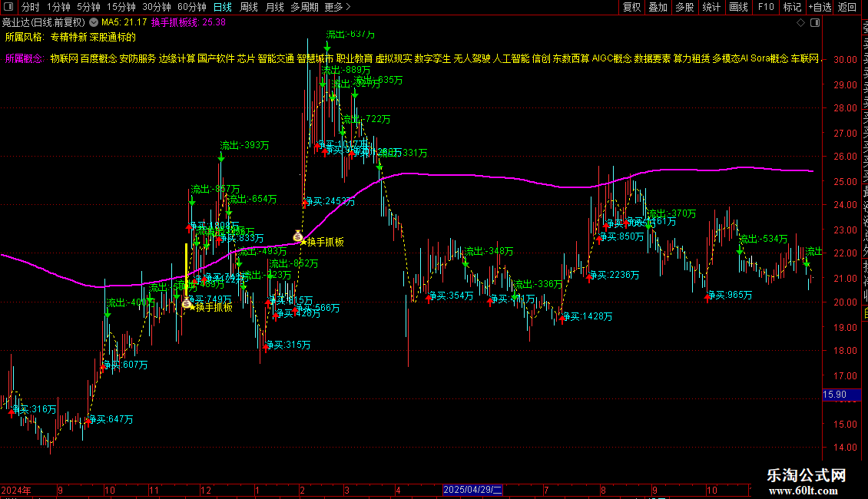Click the 流出:-336万 marker label
868x499 pixels.
538,284
